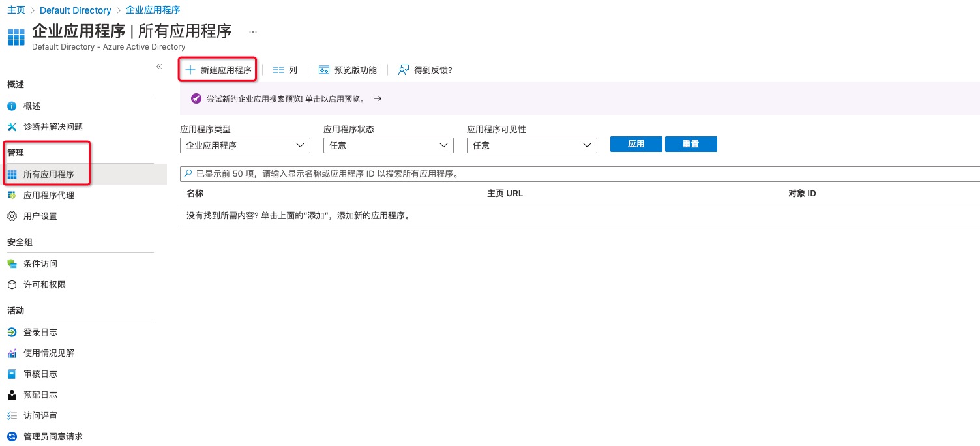
Task: Click the 预览版功能 icon
Action: [x=324, y=70]
